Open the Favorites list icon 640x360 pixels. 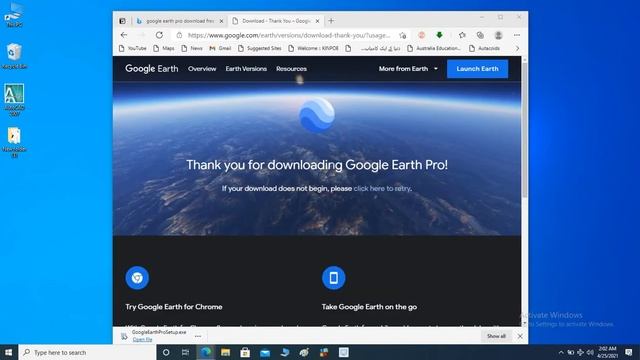point(462,36)
